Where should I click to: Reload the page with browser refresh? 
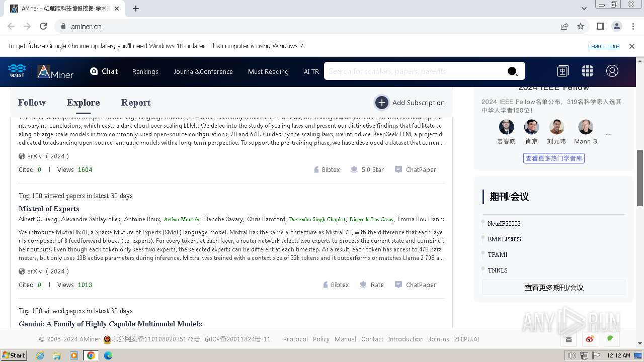pyautogui.click(x=43, y=26)
